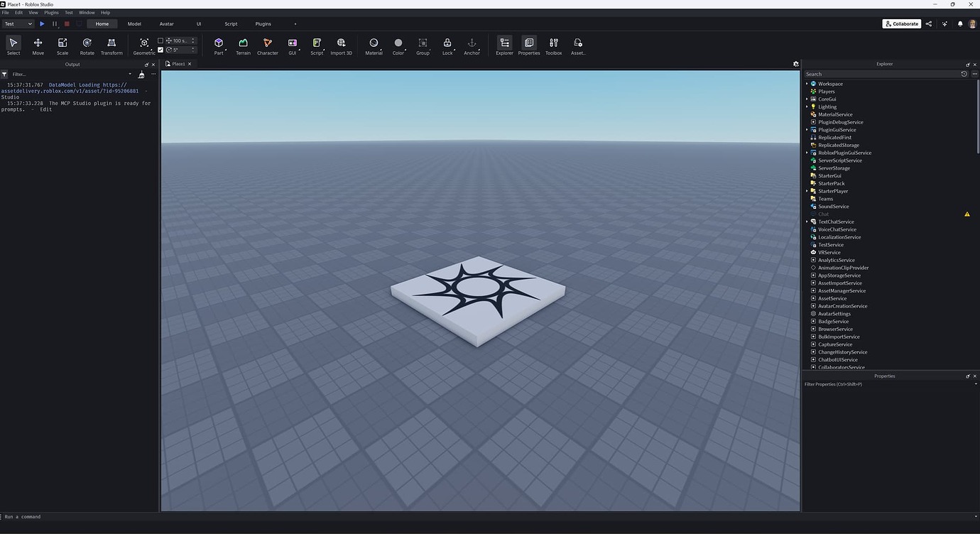Click the Character tool icon
The height and width of the screenshot is (534, 980).
(x=268, y=46)
